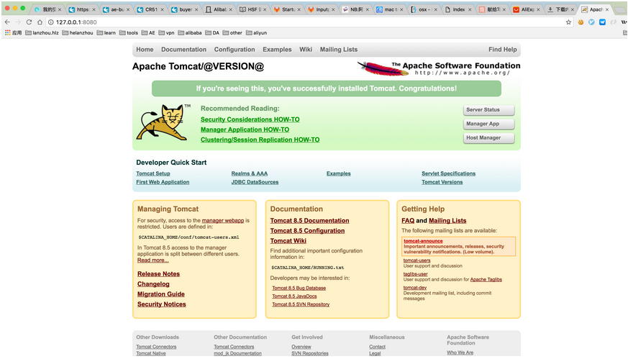This screenshot has height=364, width=628.
Task: Click the cookie extension icon
Action: (581, 22)
